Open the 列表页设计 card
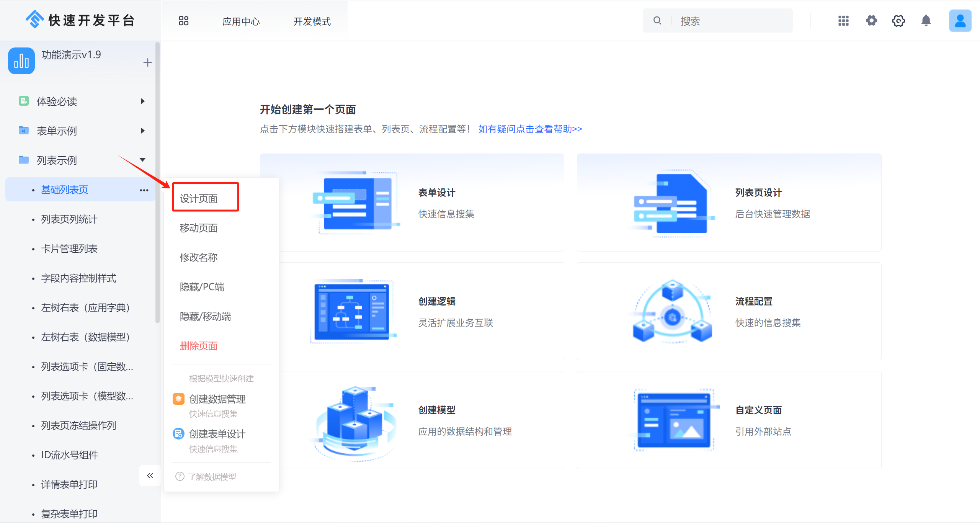 tap(729, 203)
